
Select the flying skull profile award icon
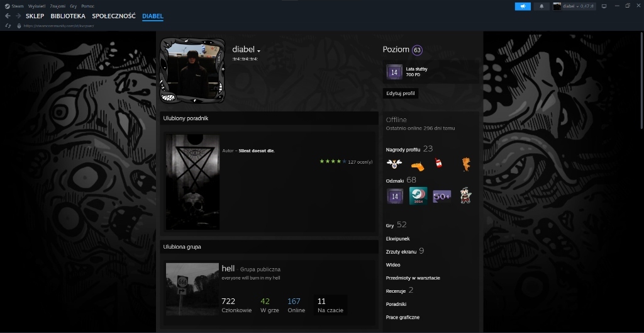pos(394,164)
